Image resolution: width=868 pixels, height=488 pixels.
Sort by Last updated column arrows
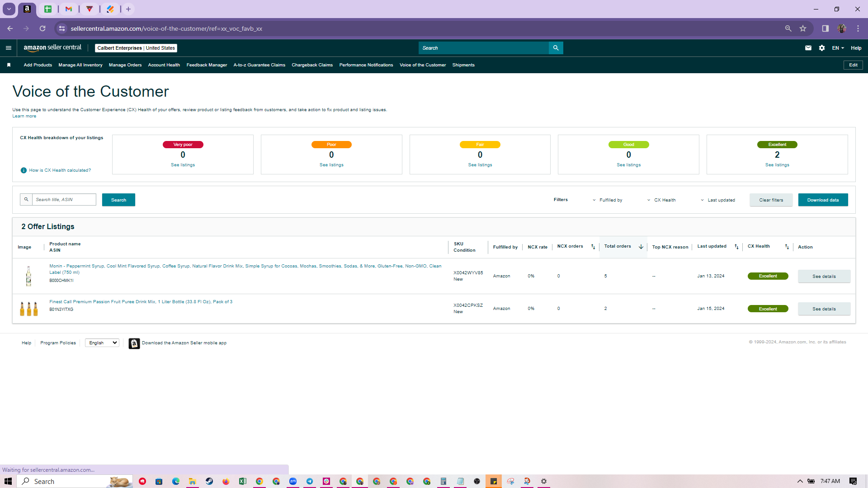736,247
